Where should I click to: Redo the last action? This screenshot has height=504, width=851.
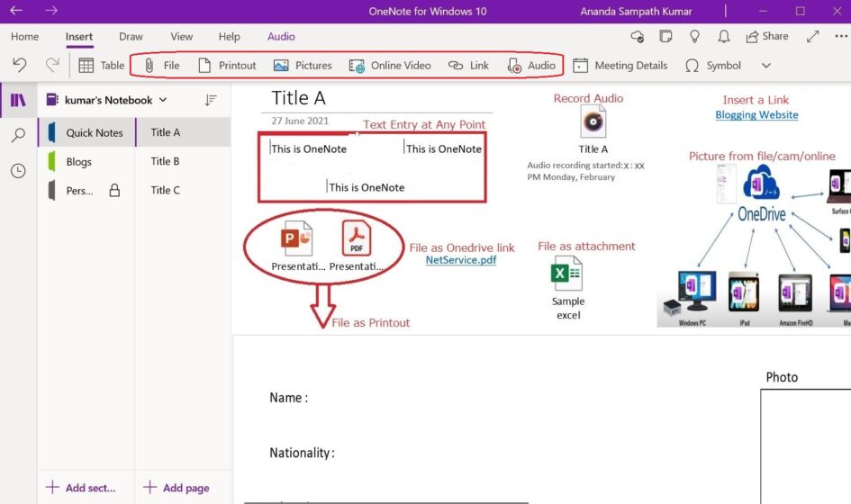[52, 65]
